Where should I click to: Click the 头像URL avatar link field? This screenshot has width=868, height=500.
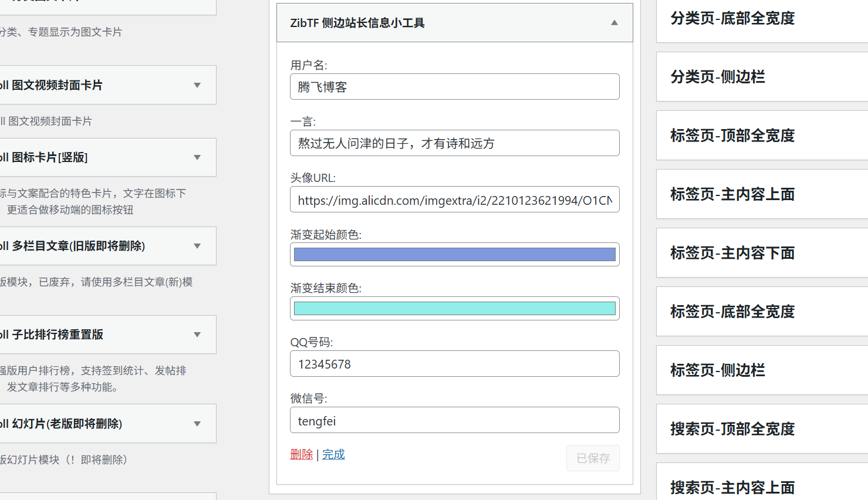(x=454, y=200)
